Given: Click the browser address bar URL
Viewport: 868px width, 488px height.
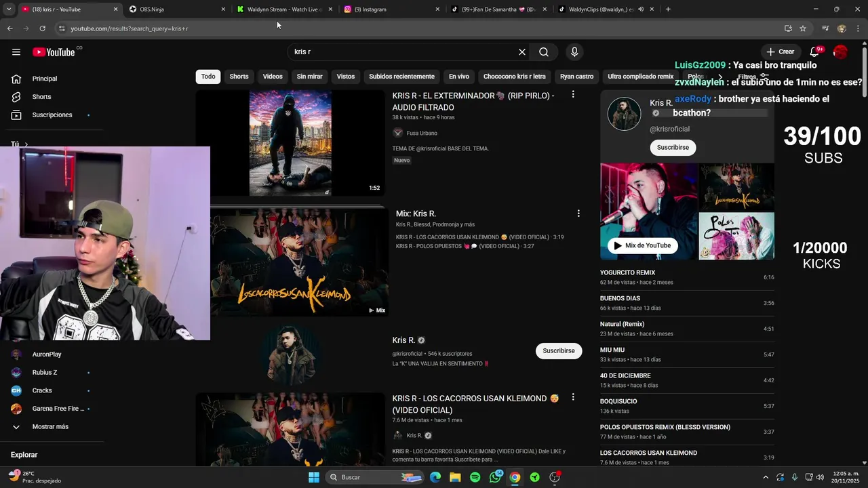Looking at the screenshot, I should (x=130, y=28).
